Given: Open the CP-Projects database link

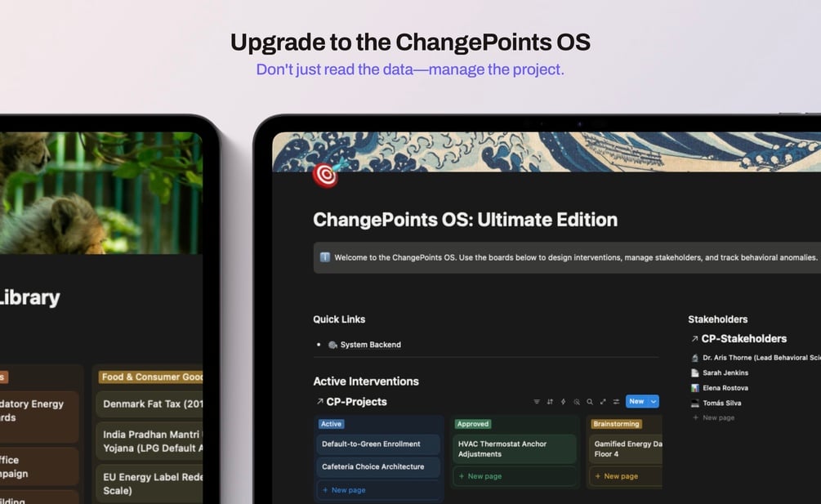Looking at the screenshot, I should [x=356, y=401].
